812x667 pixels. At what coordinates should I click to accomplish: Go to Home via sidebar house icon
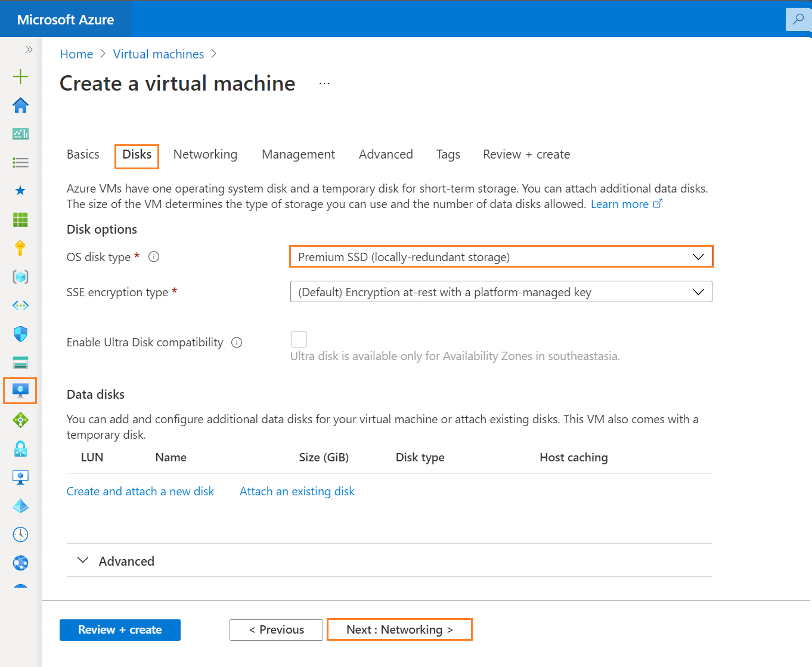20,106
